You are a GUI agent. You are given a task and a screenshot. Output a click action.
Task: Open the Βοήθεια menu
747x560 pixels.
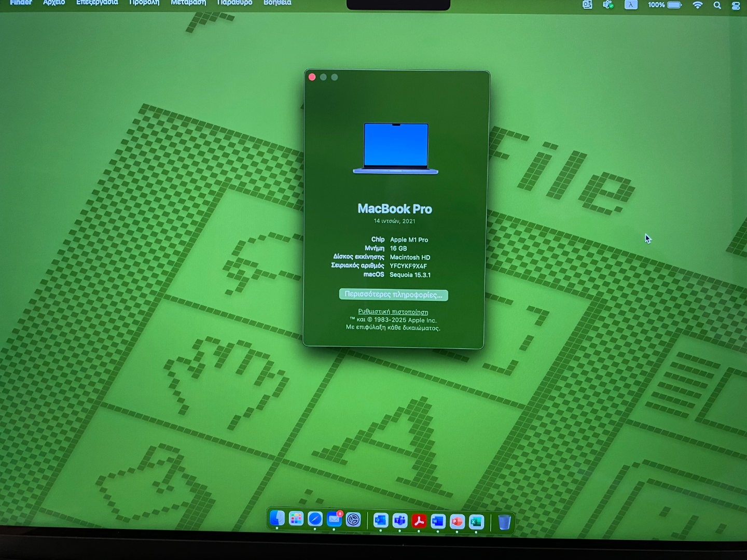point(278,3)
